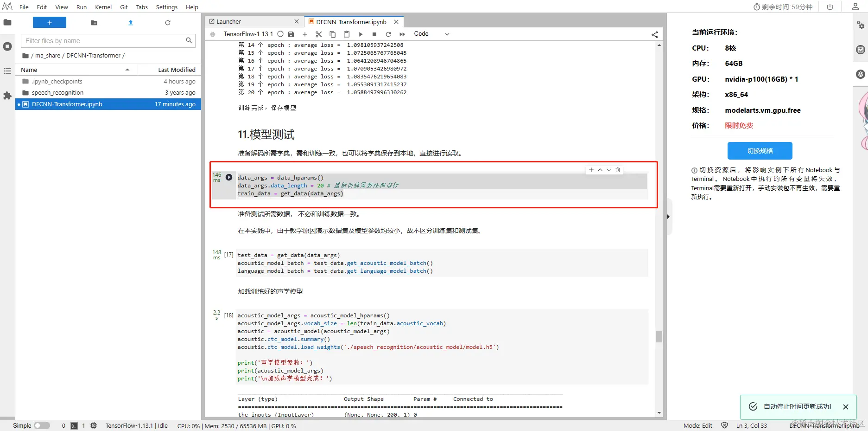Open the stacked layers sidebar icon
This screenshot has height=431, width=868.
[x=861, y=74]
